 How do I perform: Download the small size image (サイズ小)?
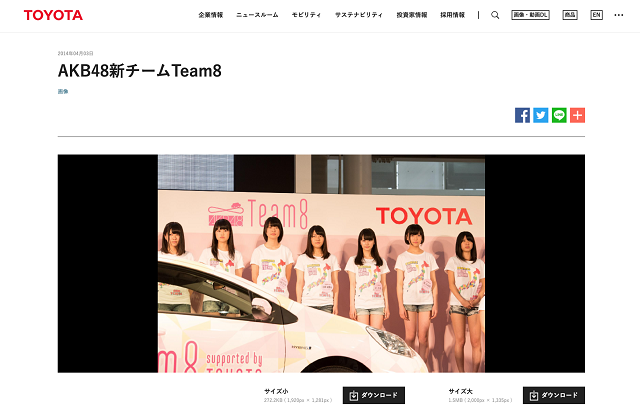point(374,395)
